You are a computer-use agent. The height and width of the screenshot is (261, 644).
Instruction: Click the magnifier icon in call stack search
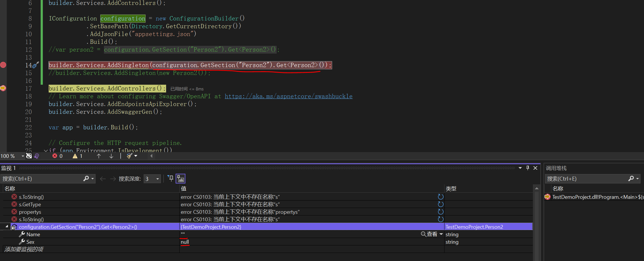(631, 179)
